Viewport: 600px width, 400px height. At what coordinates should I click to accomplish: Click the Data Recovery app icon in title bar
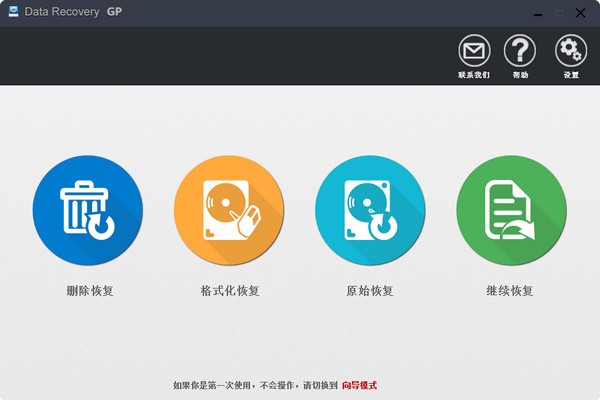point(14,12)
